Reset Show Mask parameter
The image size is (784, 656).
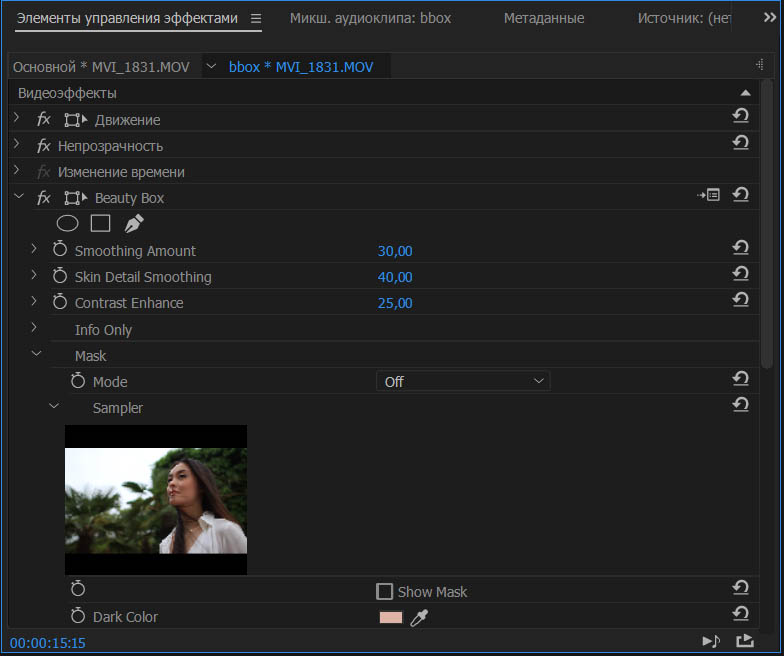tap(740, 588)
